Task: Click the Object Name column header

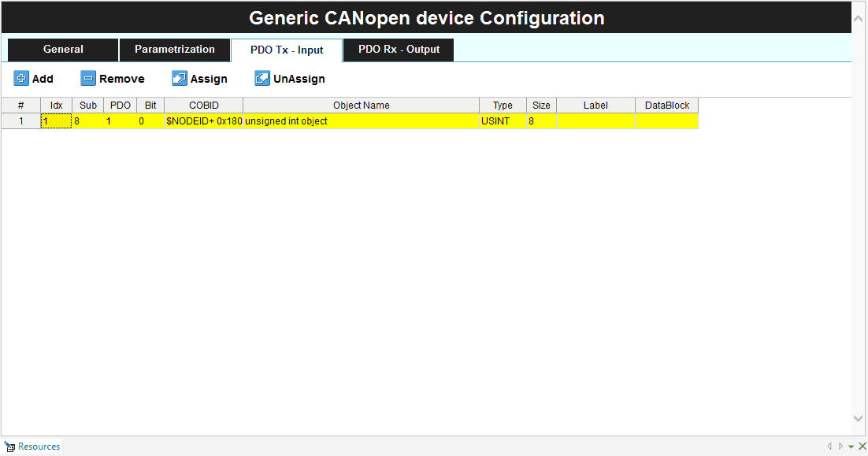Action: [361, 106]
